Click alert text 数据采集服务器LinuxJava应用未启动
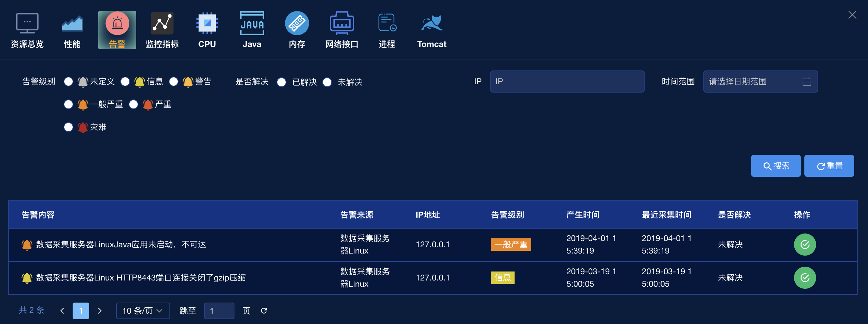 coord(121,245)
